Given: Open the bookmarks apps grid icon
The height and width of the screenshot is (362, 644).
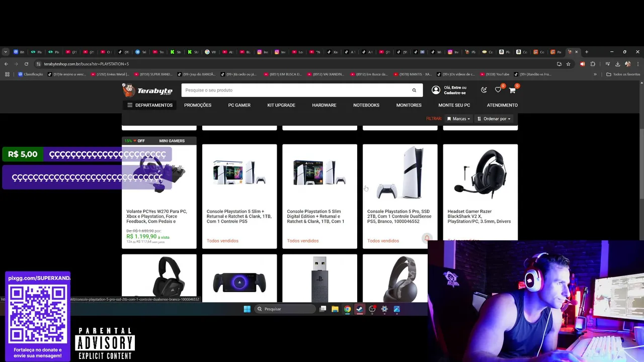Looking at the screenshot, I should (x=7, y=74).
